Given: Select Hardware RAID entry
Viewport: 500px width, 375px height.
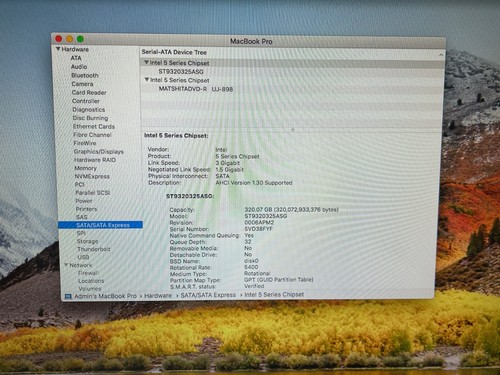Looking at the screenshot, I should tap(95, 160).
